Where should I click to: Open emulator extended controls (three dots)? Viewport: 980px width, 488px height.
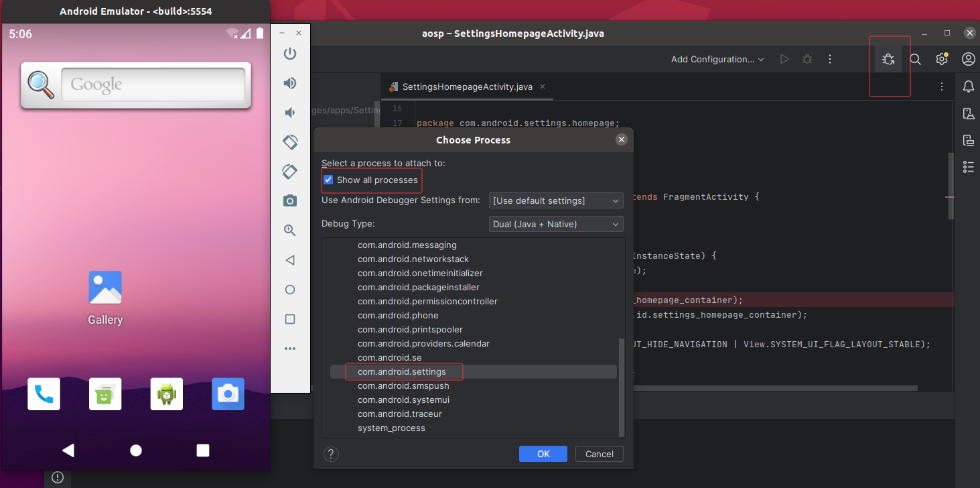tap(290, 349)
